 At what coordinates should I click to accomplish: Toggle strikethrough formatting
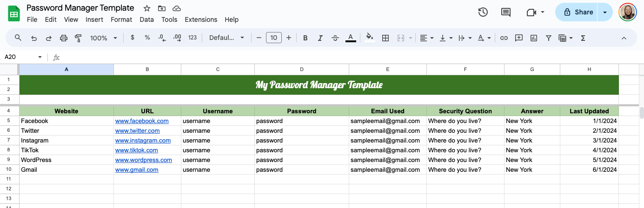click(x=335, y=38)
